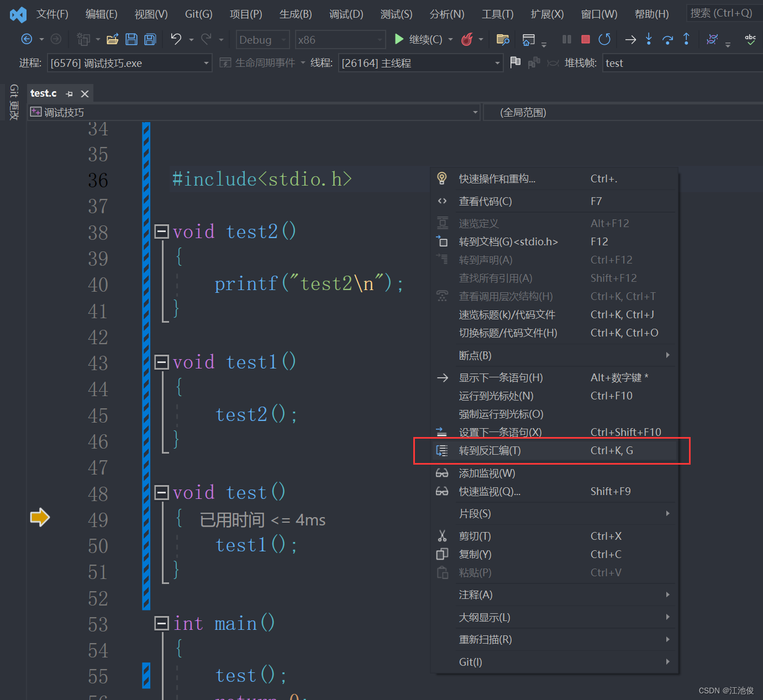Select 剪切(T) in context menu

pyautogui.click(x=555, y=536)
